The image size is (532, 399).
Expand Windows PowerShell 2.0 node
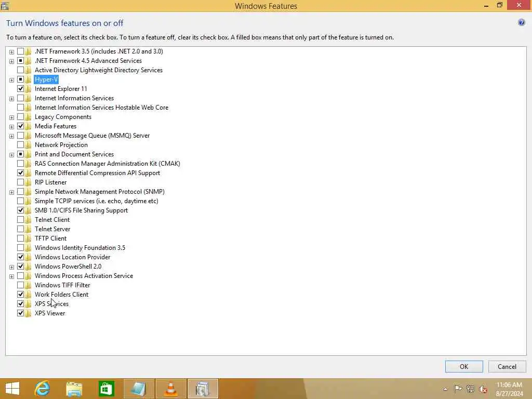click(11, 267)
